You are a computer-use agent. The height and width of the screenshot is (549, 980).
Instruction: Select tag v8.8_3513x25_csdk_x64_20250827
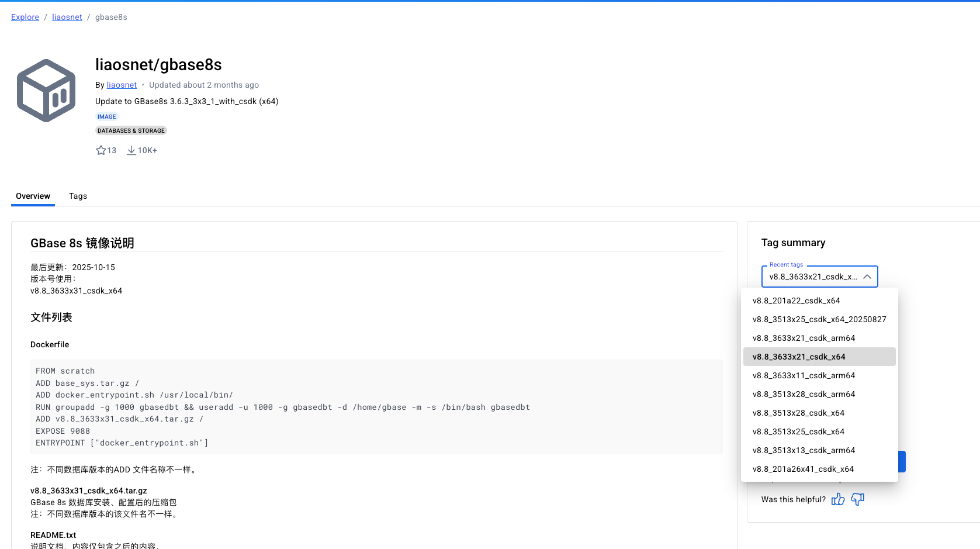pos(819,319)
